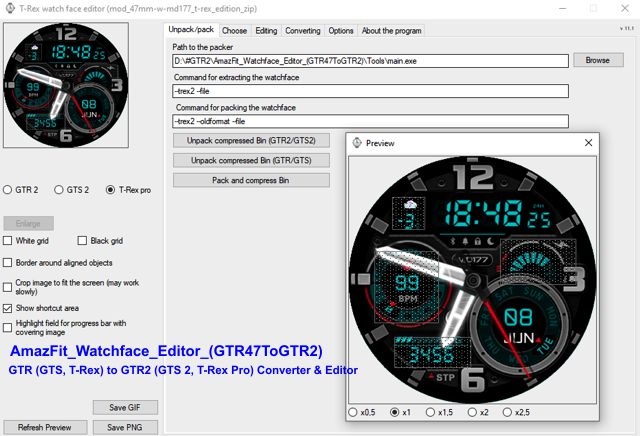Switch to the Converting tab
Image resolution: width=640 pixels, height=436 pixels.
pos(303,31)
